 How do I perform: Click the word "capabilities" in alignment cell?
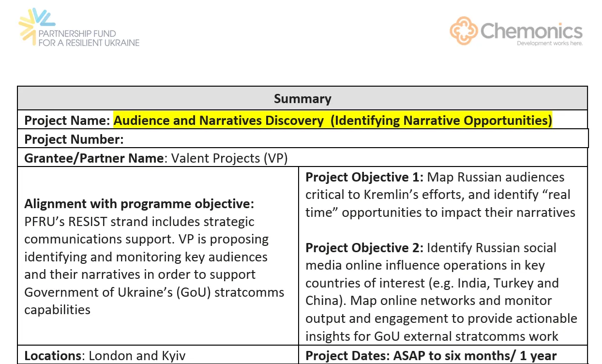pyautogui.click(x=57, y=310)
